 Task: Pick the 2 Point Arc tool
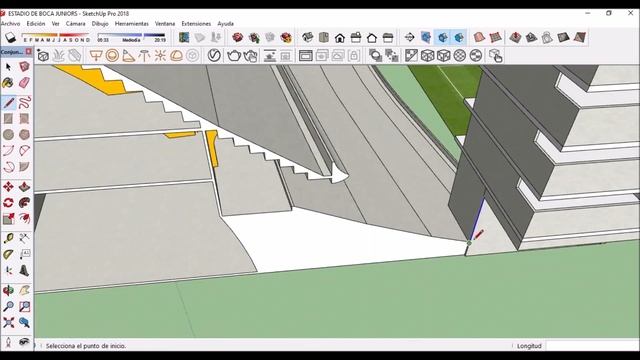[24, 151]
